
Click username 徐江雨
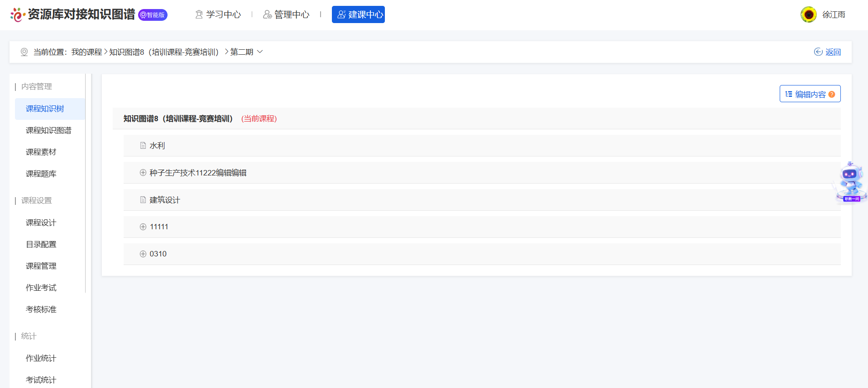point(834,14)
